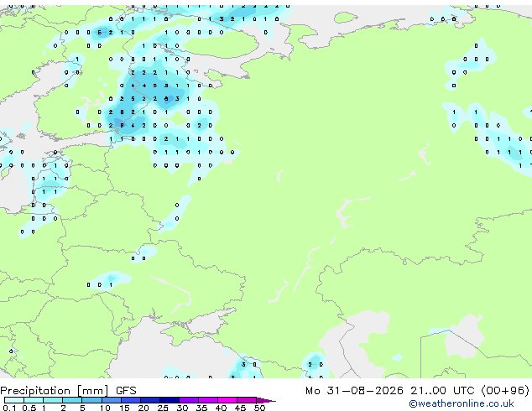Click the 25–30 mm dark blue legend swatch

pos(169,400)
